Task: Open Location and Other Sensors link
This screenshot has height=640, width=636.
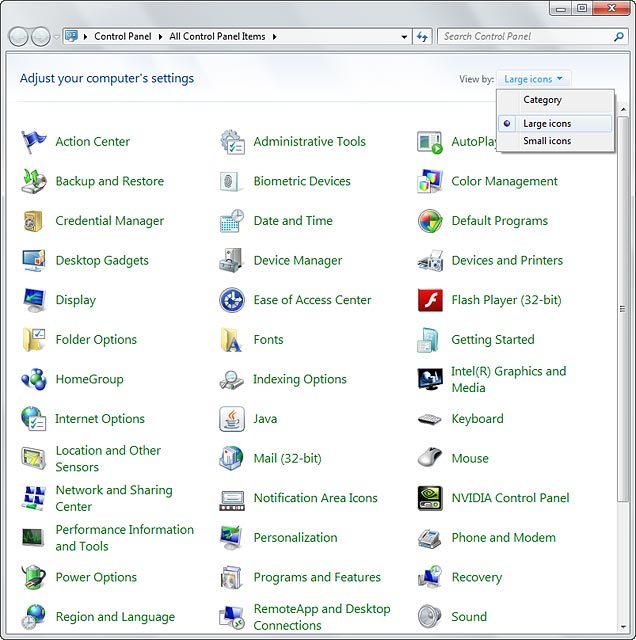Action: coord(108,458)
